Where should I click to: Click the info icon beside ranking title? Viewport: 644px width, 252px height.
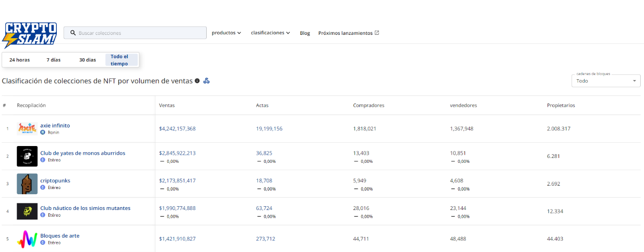pyautogui.click(x=197, y=81)
